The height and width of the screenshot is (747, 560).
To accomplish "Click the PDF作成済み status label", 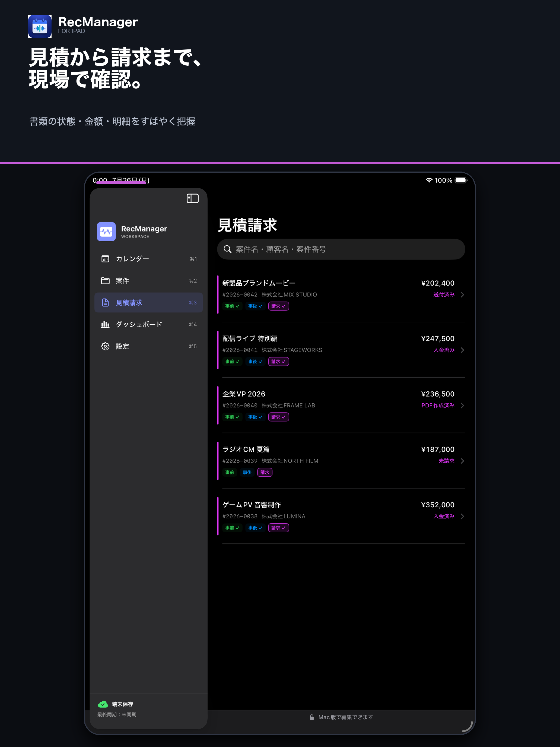I will click(438, 405).
